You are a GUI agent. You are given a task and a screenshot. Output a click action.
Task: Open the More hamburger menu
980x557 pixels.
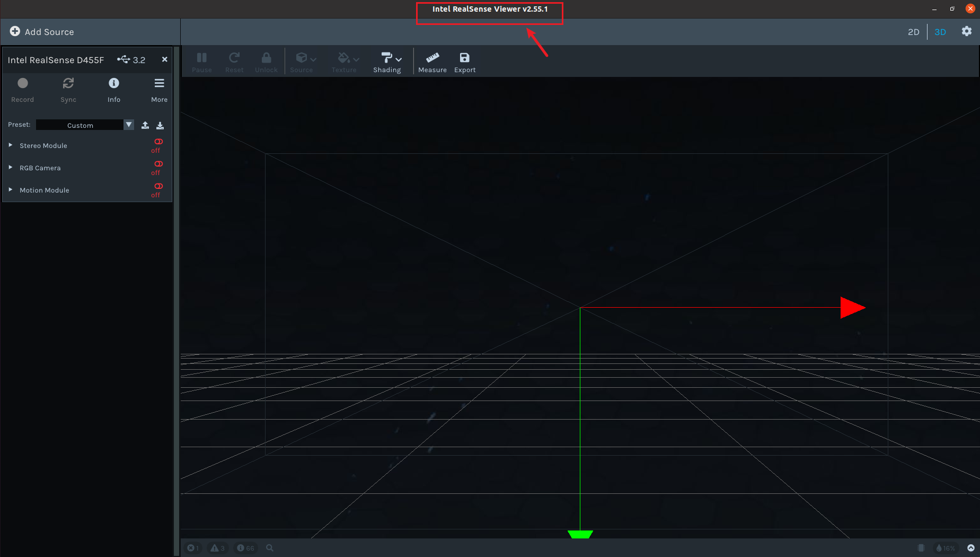[x=159, y=90]
